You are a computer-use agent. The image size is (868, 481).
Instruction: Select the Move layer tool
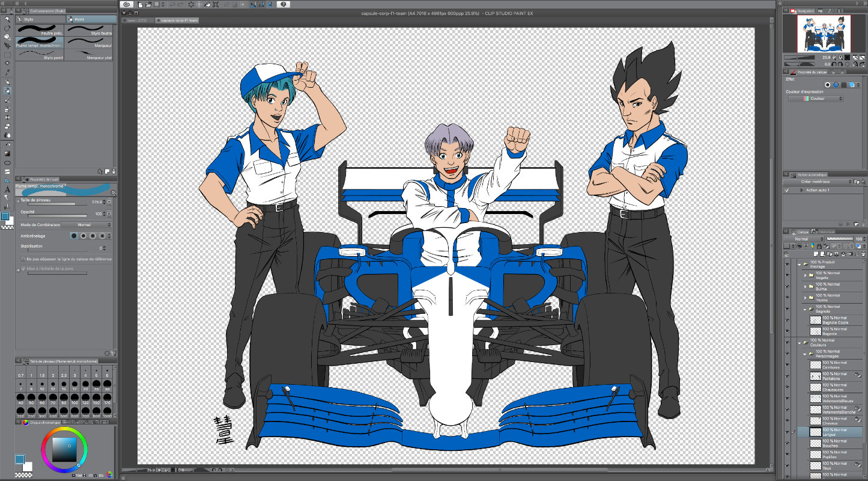click(x=7, y=46)
